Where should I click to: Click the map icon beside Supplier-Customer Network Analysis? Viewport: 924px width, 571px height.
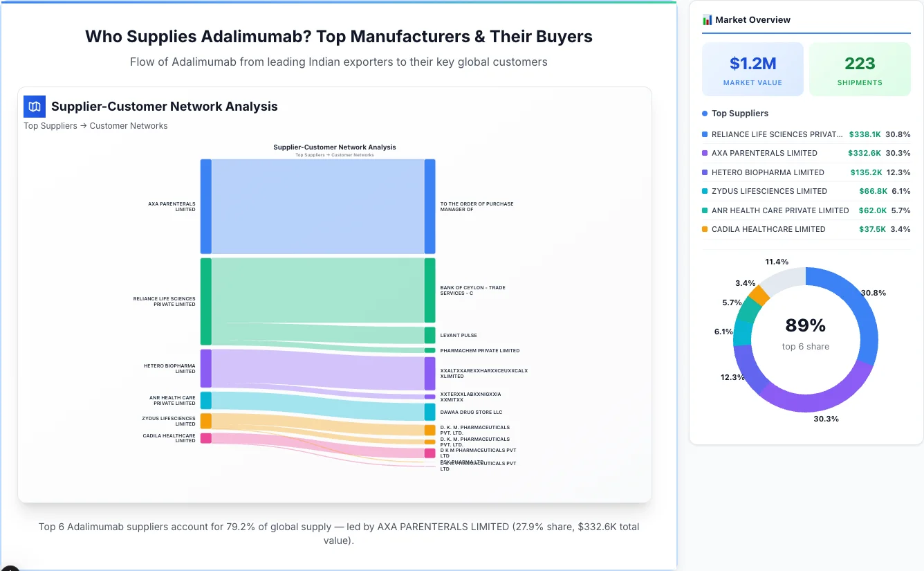(34, 107)
